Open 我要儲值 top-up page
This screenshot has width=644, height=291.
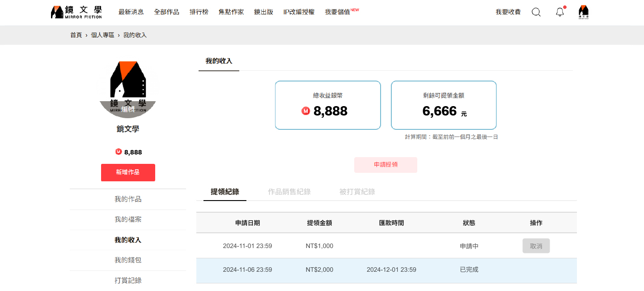coord(338,12)
